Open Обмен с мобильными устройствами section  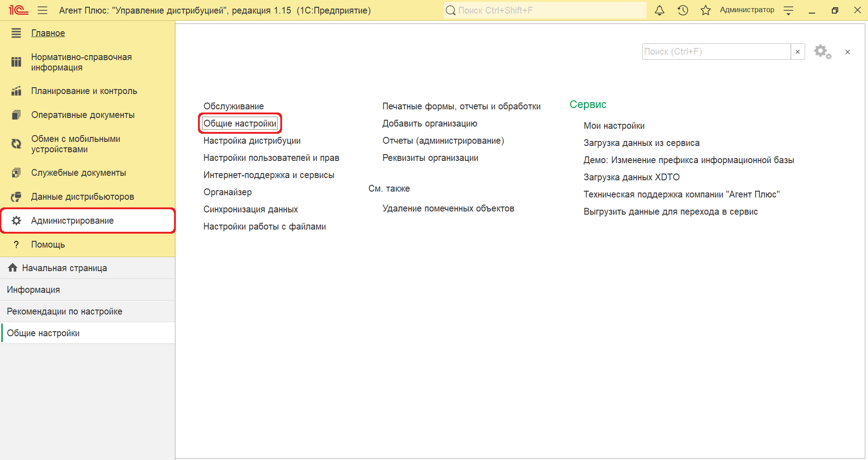[x=88, y=144]
